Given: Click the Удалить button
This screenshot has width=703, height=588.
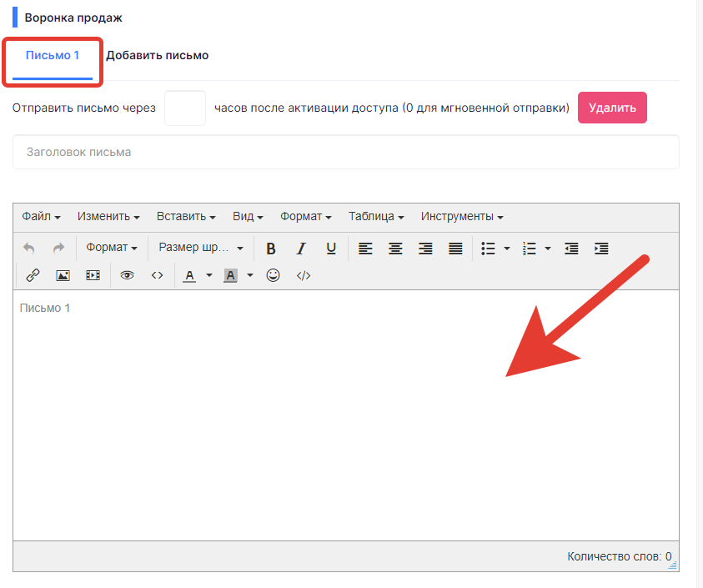Looking at the screenshot, I should (x=612, y=108).
